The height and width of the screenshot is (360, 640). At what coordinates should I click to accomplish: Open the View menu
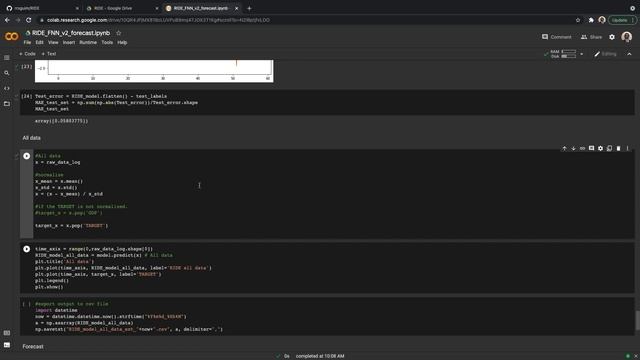53,42
